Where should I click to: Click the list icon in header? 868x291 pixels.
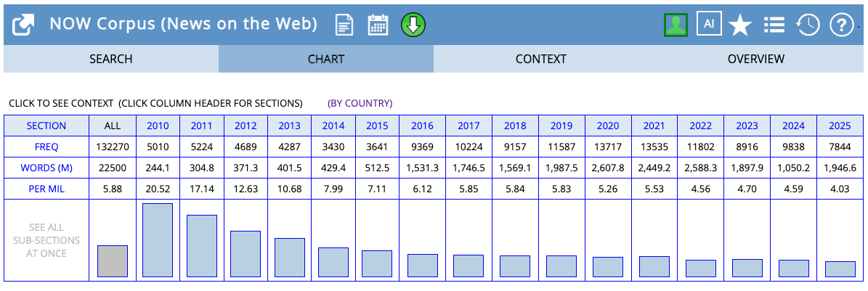(x=774, y=25)
